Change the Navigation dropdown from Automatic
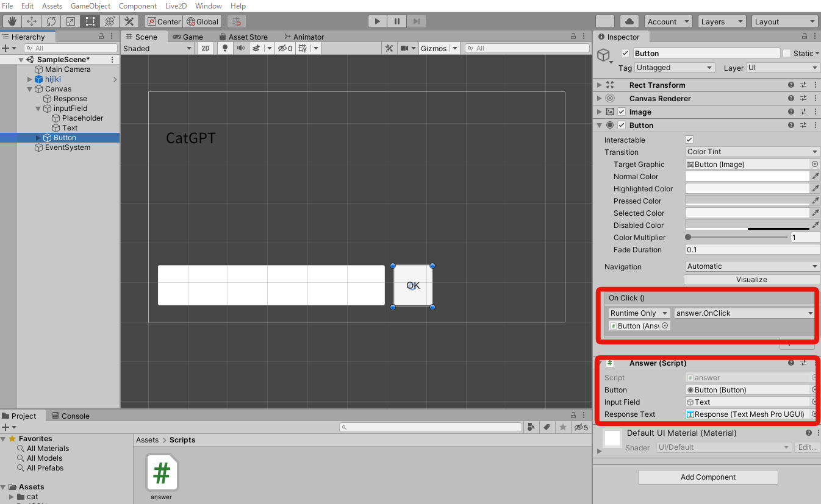 751,266
